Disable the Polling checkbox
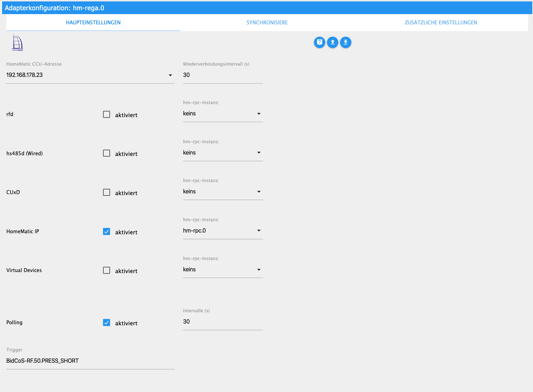The image size is (533, 392). click(107, 322)
